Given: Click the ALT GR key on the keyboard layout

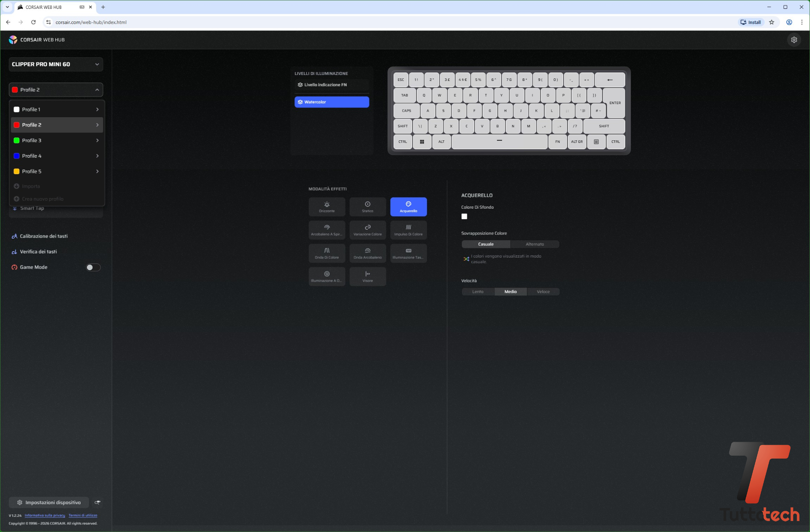Looking at the screenshot, I should pos(577,142).
